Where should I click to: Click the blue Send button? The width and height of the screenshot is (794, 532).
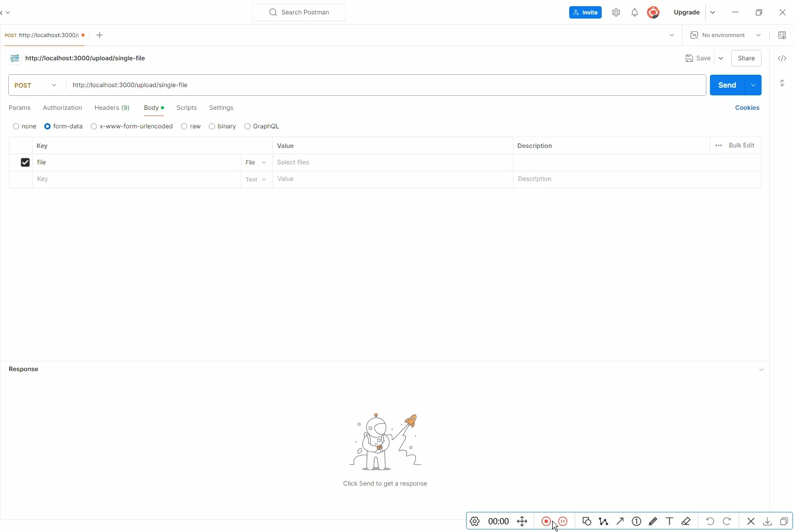tap(727, 85)
